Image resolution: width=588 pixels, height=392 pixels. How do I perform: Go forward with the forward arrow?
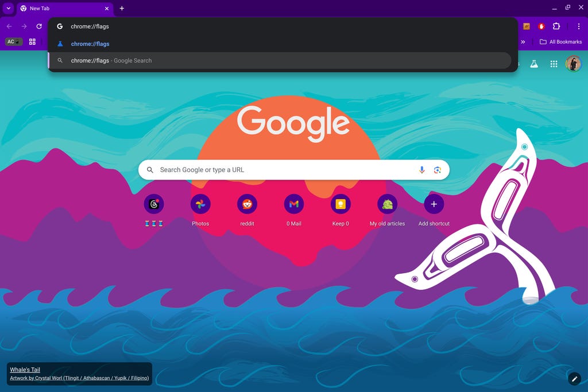[x=24, y=26]
